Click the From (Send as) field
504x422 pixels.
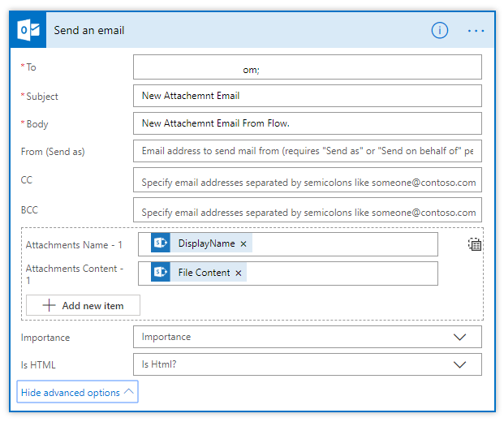[308, 151]
